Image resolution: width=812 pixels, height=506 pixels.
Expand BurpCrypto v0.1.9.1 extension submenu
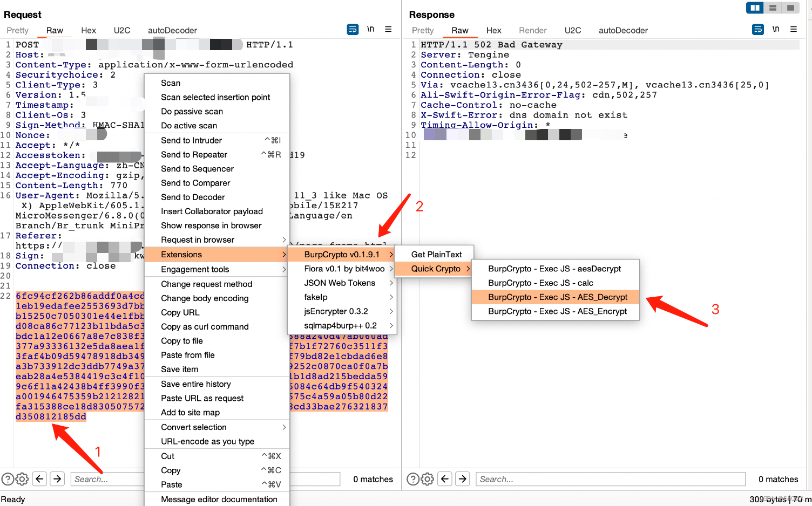[342, 255]
